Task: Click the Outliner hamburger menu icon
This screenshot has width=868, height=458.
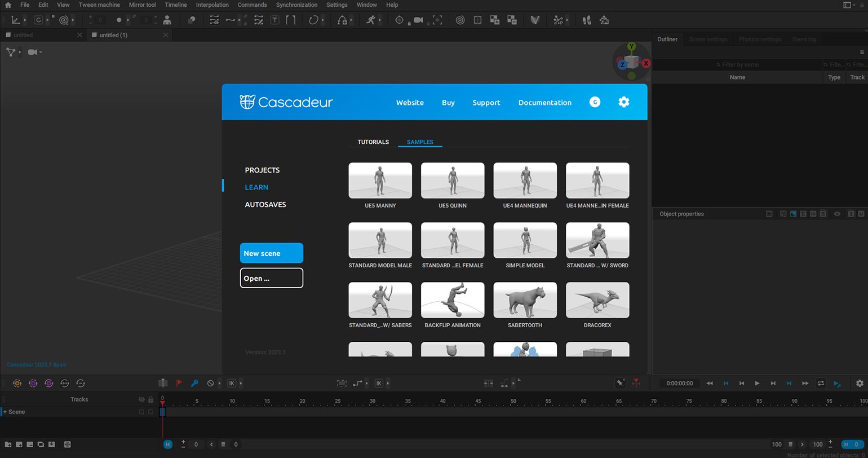Action: (x=862, y=52)
